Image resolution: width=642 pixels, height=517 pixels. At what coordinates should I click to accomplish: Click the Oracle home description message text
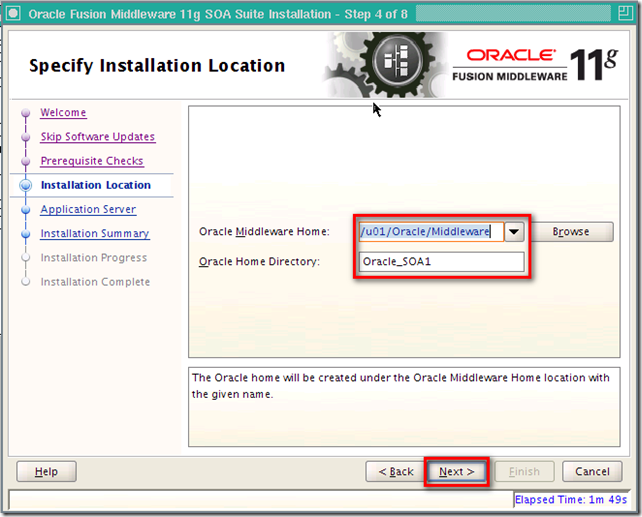400,386
